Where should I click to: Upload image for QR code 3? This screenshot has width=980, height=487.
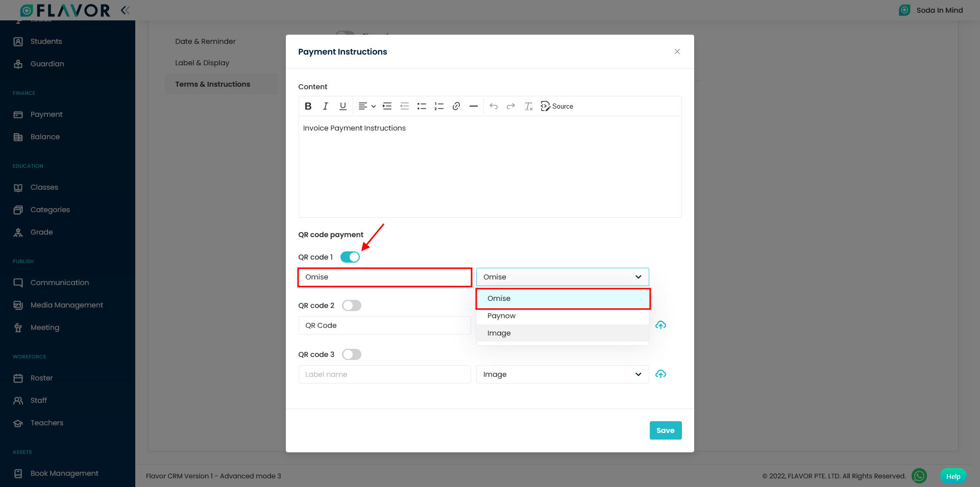click(x=660, y=374)
